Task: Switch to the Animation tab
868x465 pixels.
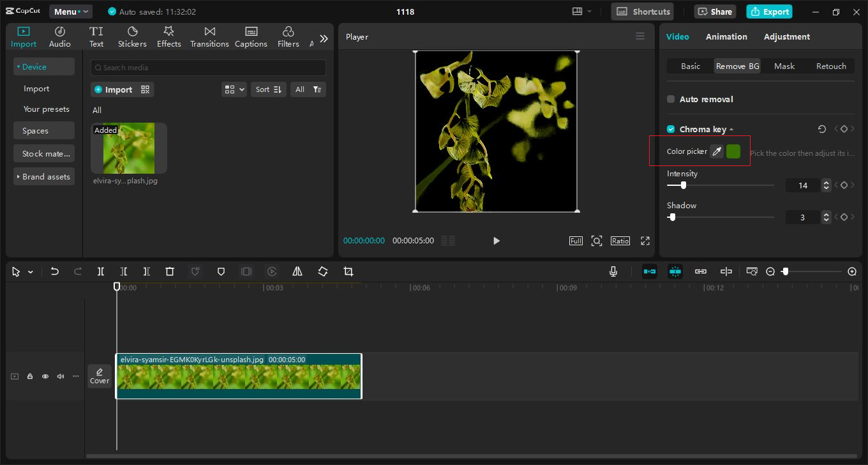Action: coord(726,36)
